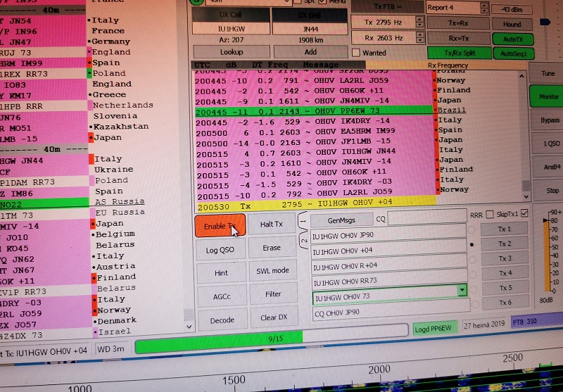The width and height of the screenshot is (563, 392).
Task: Click the Add button below DX Grid
Action: [x=310, y=51]
